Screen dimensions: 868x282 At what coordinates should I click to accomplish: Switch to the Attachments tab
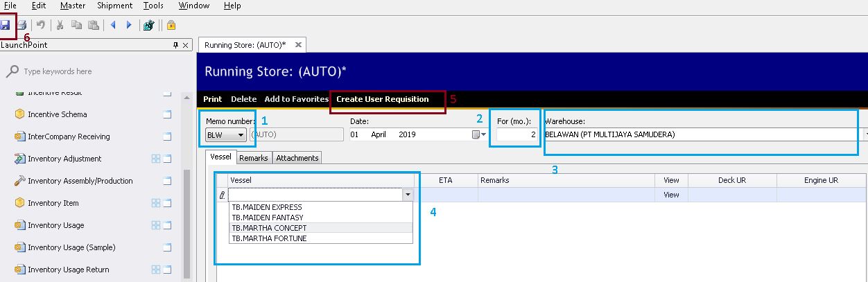tap(297, 158)
